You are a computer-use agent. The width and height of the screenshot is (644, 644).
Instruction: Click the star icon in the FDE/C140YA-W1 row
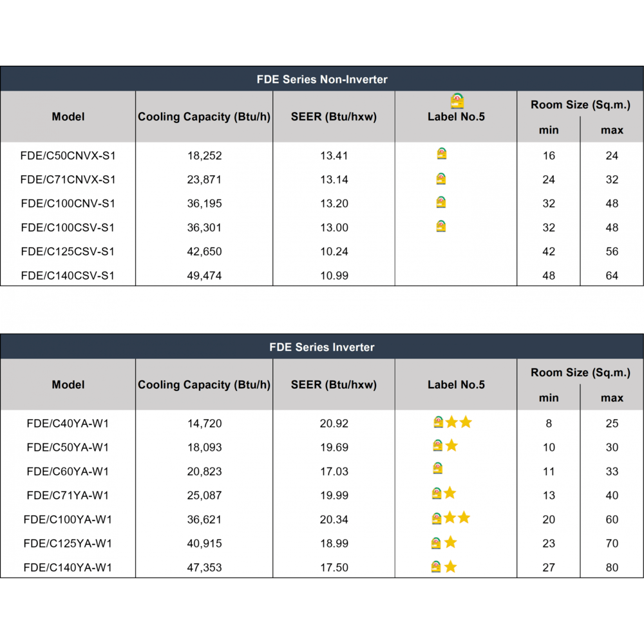click(x=451, y=567)
